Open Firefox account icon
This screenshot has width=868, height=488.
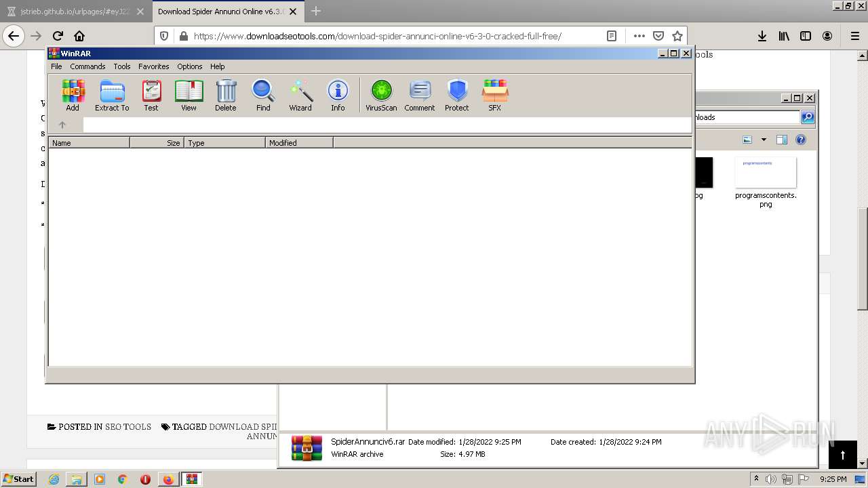827,36
